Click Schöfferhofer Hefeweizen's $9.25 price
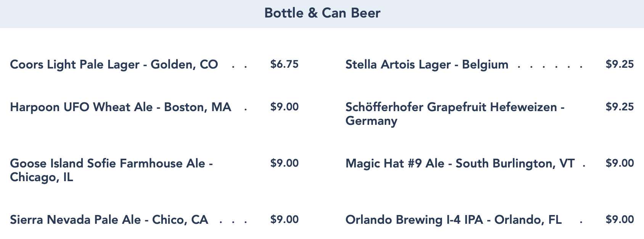 pyautogui.click(x=620, y=107)
